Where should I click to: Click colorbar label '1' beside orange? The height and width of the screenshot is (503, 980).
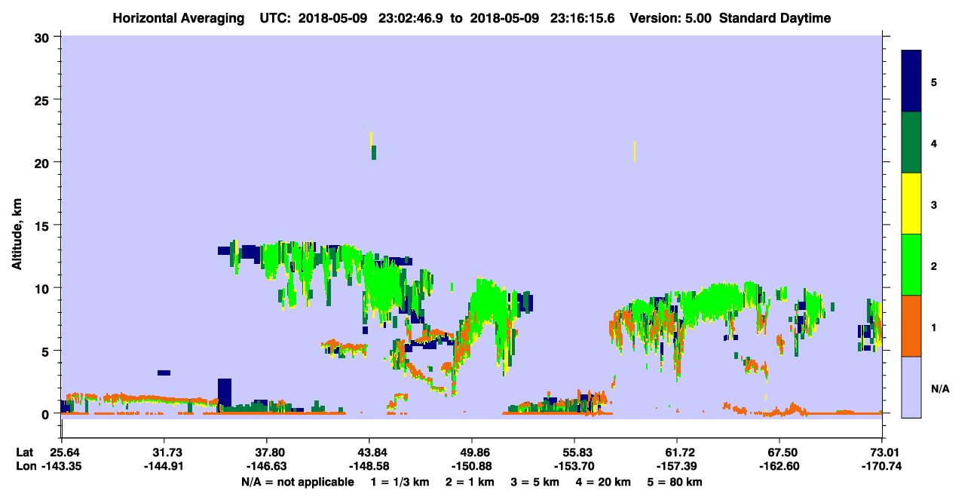pyautogui.click(x=934, y=327)
